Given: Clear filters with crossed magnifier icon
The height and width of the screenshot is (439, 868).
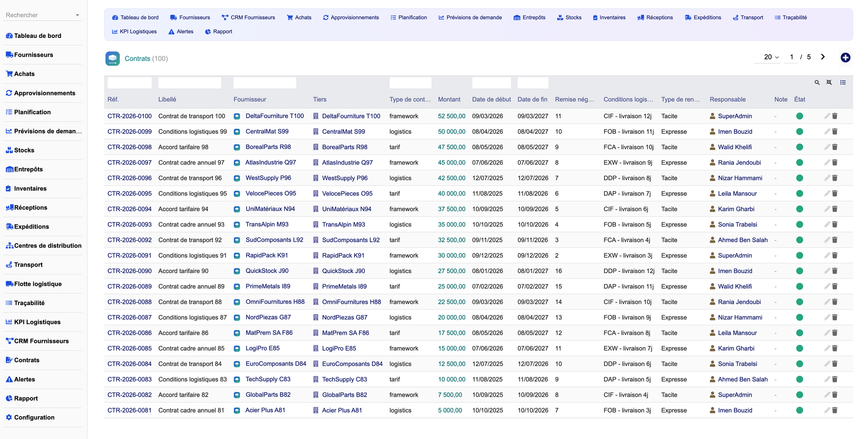Looking at the screenshot, I should (829, 83).
